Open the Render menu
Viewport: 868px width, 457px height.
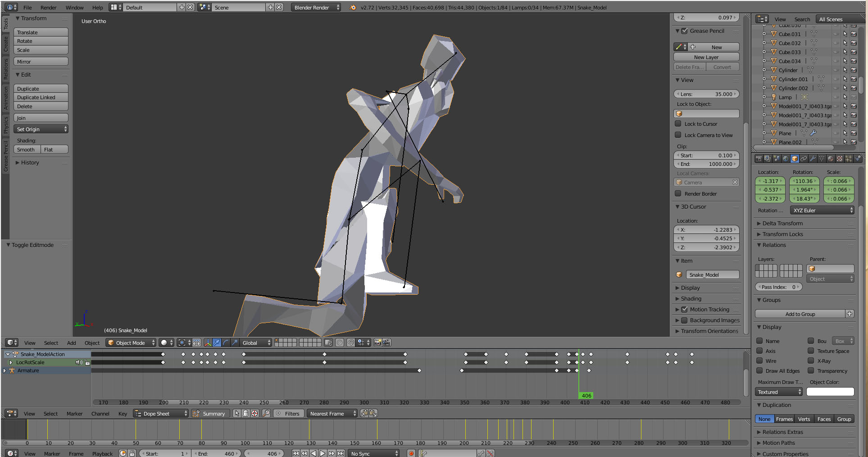point(49,7)
